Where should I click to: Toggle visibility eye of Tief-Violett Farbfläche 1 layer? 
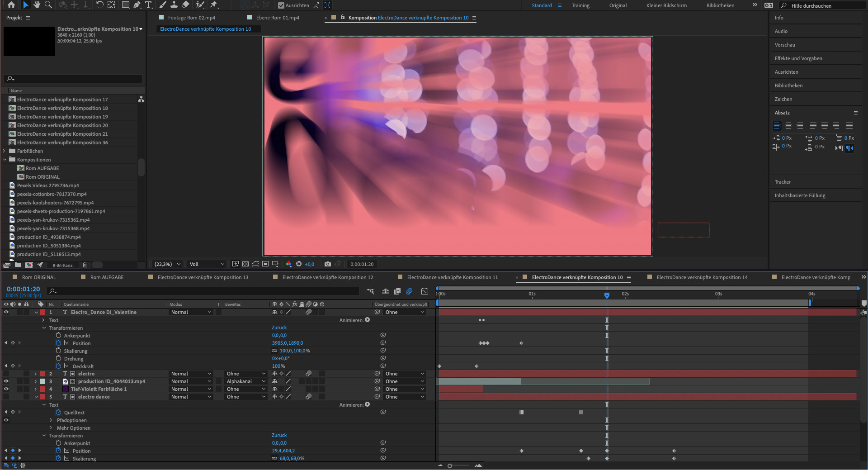click(6, 389)
